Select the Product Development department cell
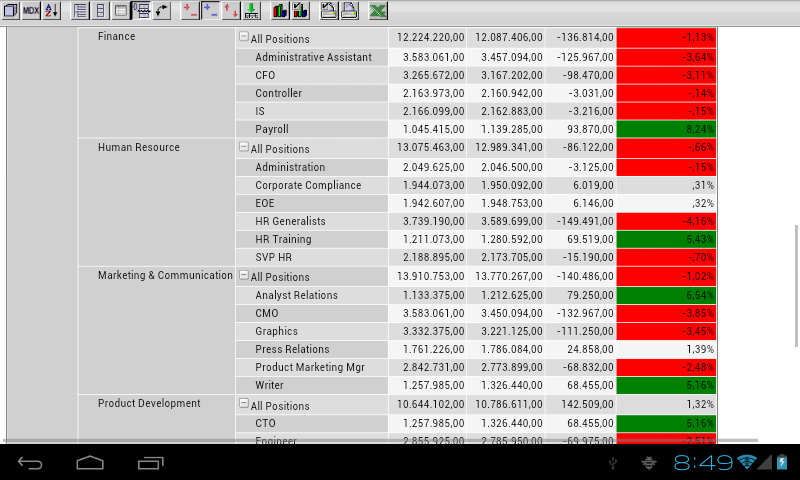The height and width of the screenshot is (480, 800). [x=156, y=418]
